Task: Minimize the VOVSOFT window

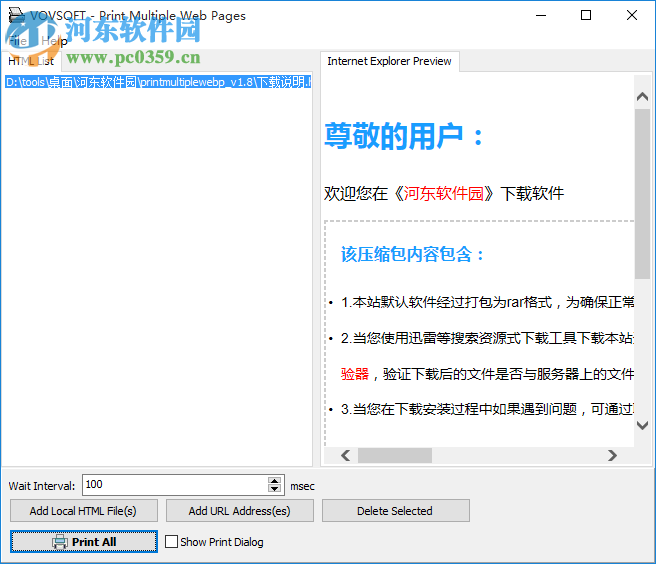Action: coord(541,15)
